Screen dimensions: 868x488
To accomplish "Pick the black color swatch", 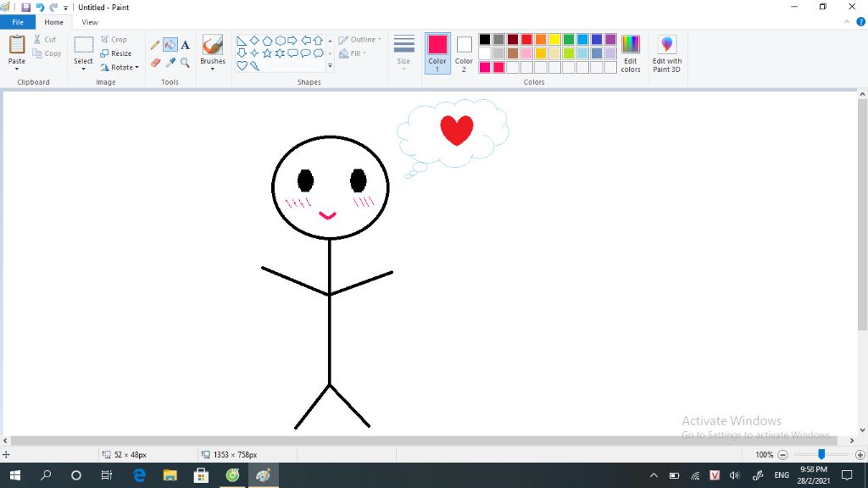I will 485,39.
